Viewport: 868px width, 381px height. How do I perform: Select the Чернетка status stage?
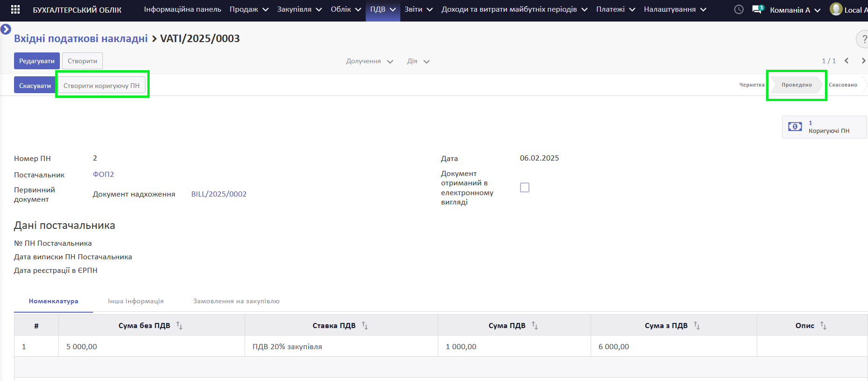752,85
